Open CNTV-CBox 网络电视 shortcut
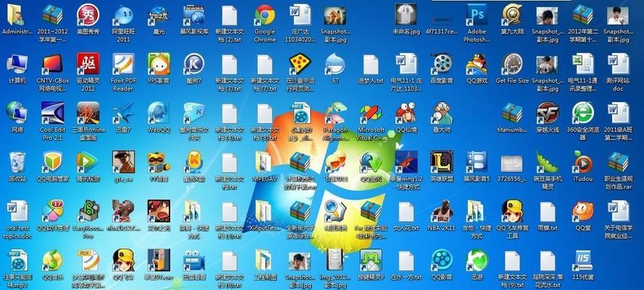Screen dimensions: 644x290 point(53,65)
